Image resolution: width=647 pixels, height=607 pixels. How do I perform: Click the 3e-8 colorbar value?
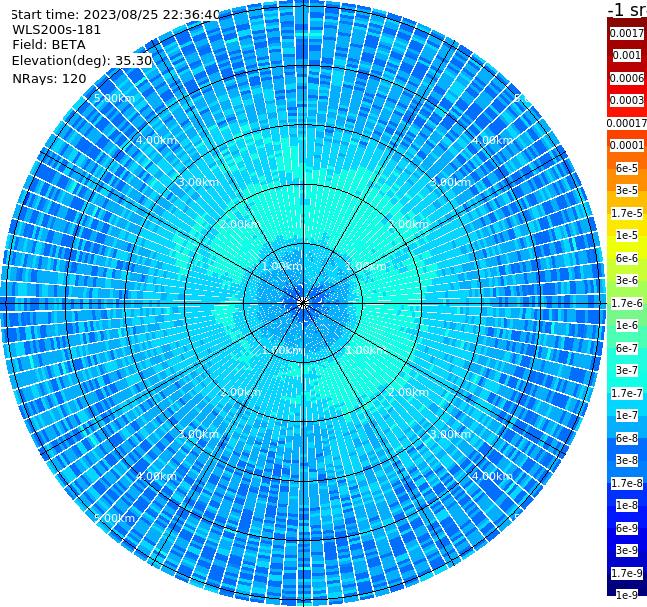coord(627,460)
